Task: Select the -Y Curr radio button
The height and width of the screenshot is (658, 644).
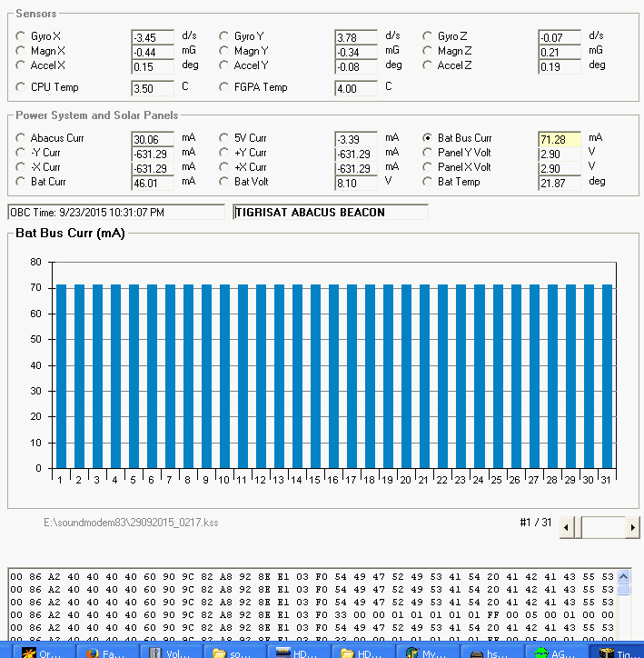Action: click(20, 153)
